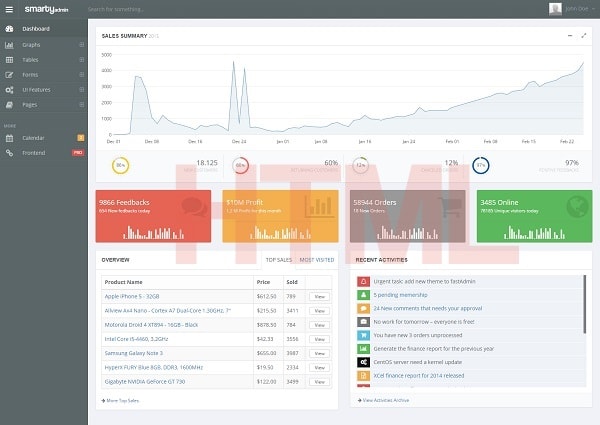The width and height of the screenshot is (600, 425).
Task: Switch to the Most Visited tab
Action: pos(317,259)
